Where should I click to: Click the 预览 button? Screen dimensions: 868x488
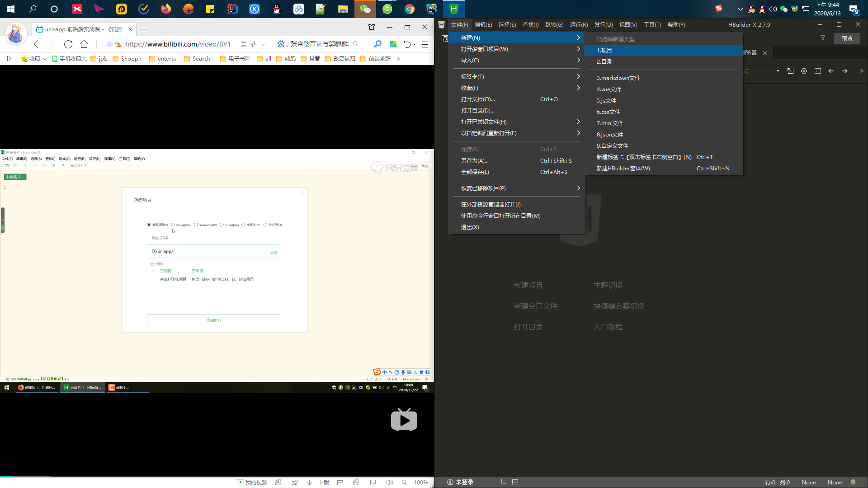(x=847, y=39)
